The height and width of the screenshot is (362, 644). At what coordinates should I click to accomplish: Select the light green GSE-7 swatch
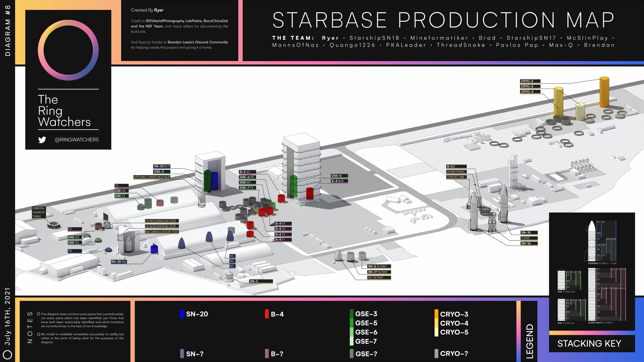[352, 342]
